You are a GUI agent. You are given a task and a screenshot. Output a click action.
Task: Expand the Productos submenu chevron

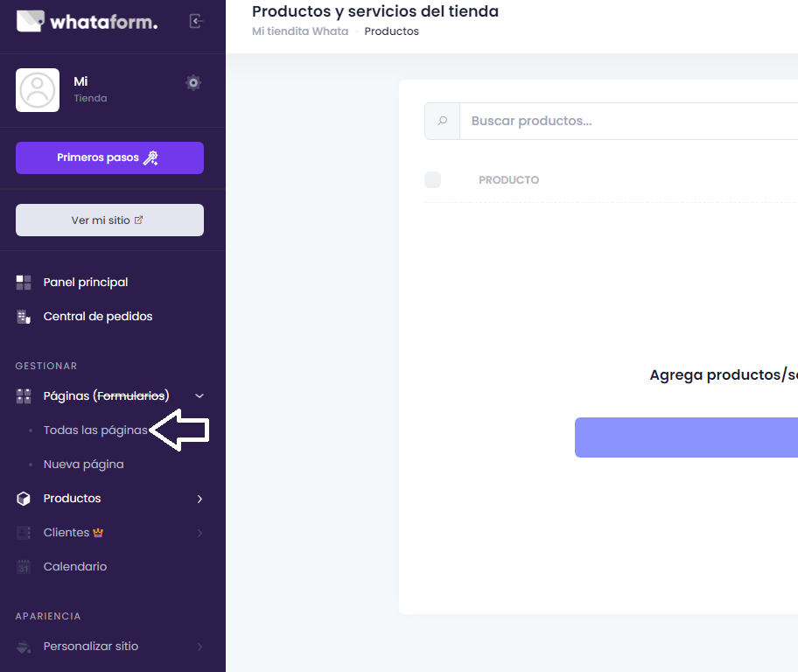click(199, 498)
